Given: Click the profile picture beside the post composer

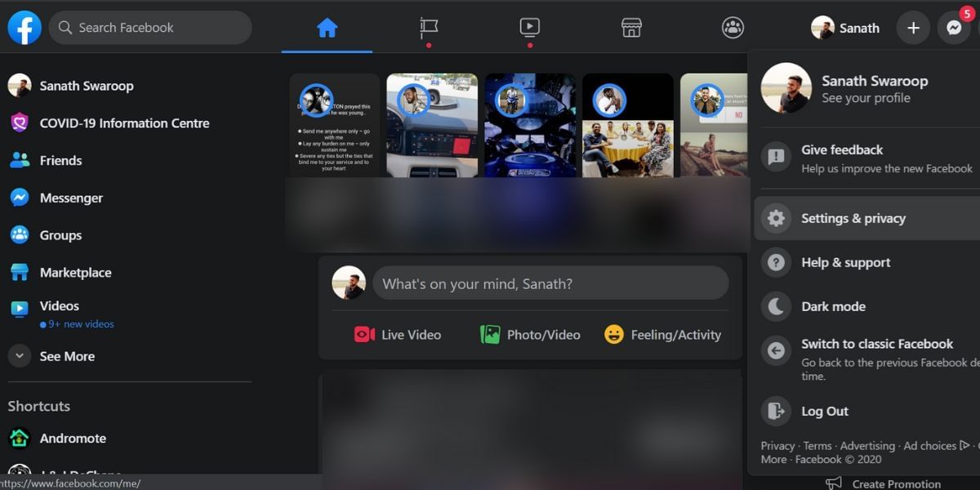Looking at the screenshot, I should pyautogui.click(x=349, y=283).
